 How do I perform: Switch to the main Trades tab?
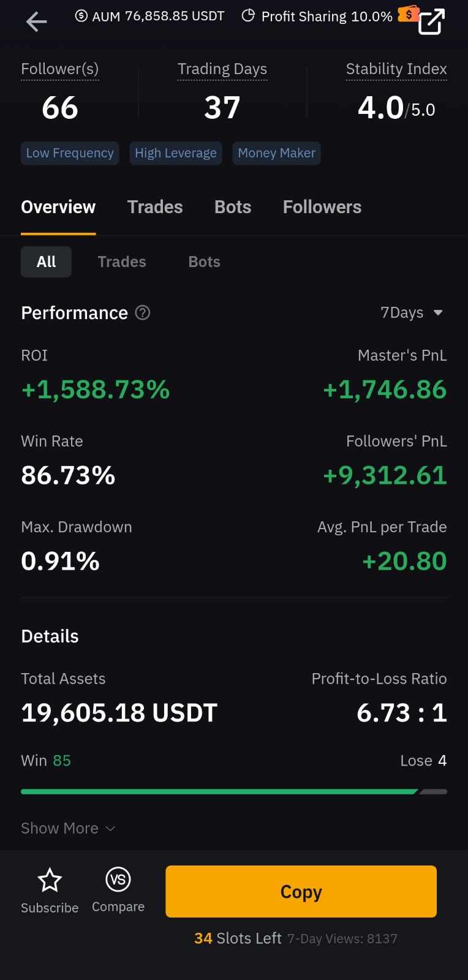click(155, 207)
